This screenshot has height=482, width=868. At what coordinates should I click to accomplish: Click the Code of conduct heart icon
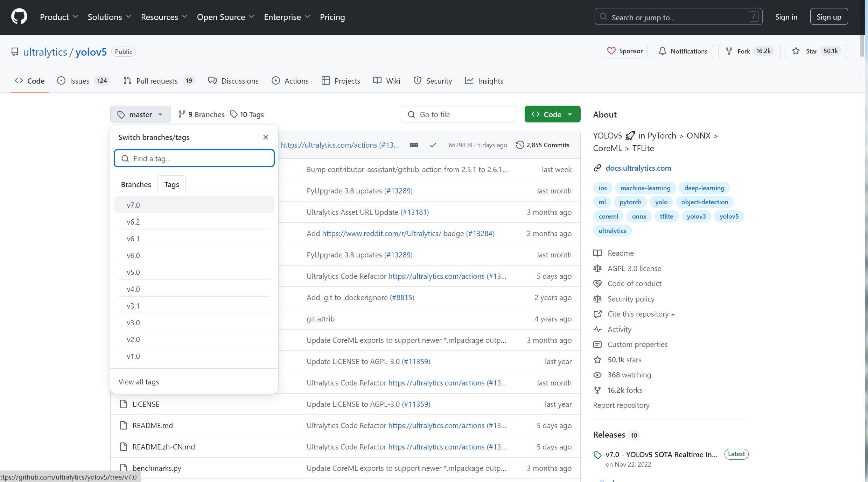tap(597, 283)
